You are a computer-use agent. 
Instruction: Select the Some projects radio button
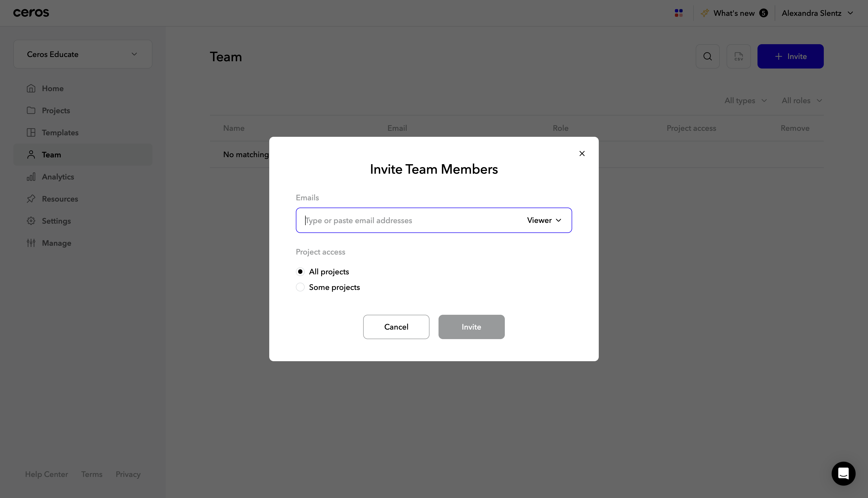coord(300,287)
